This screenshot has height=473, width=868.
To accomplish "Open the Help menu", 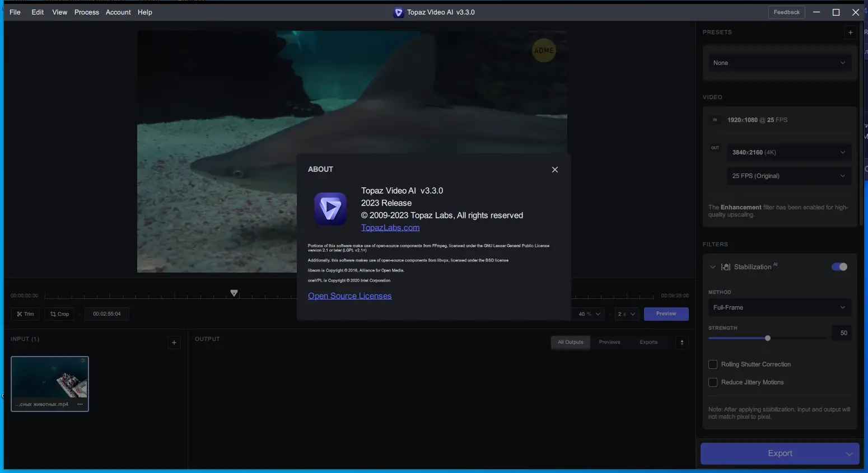I will tap(145, 12).
